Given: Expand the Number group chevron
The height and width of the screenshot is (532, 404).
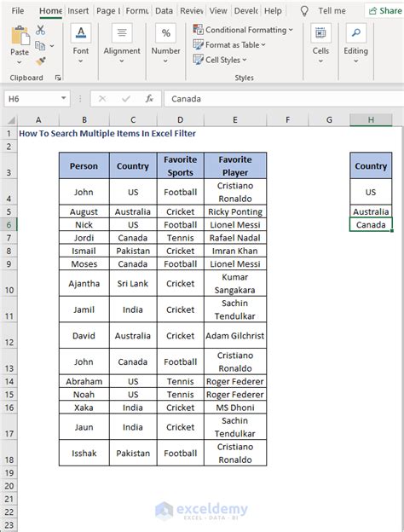Looking at the screenshot, I should coord(165,61).
